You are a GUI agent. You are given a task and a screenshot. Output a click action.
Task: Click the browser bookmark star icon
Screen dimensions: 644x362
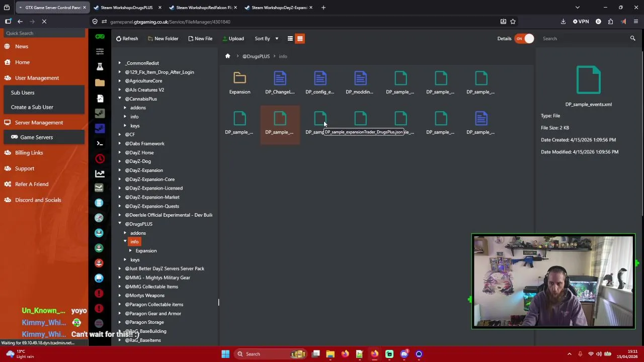click(x=513, y=22)
